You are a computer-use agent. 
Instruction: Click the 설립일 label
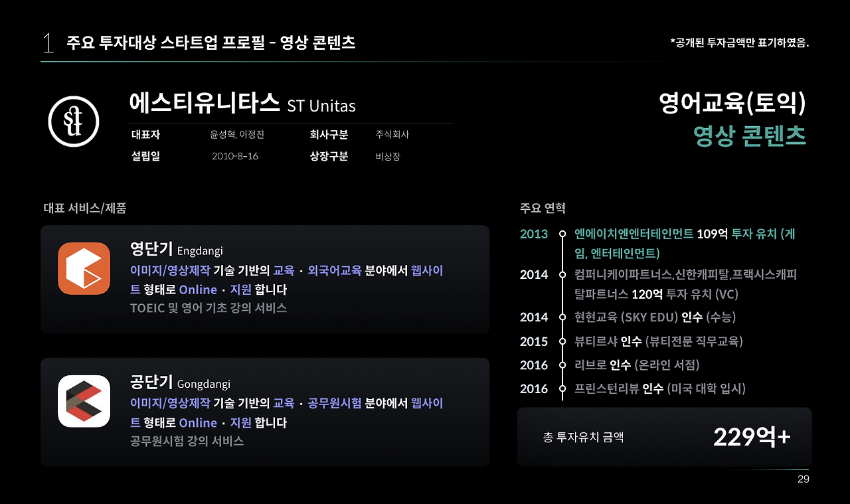click(x=146, y=157)
